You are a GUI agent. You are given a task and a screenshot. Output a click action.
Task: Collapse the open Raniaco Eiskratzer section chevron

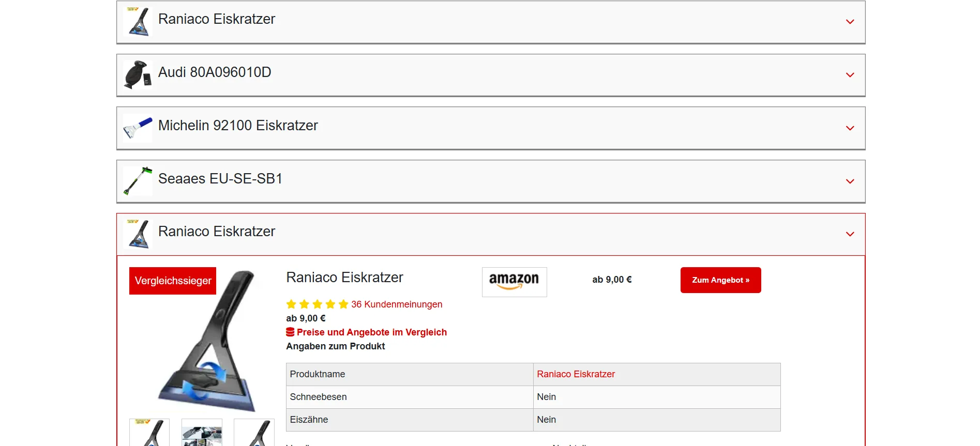click(x=850, y=235)
